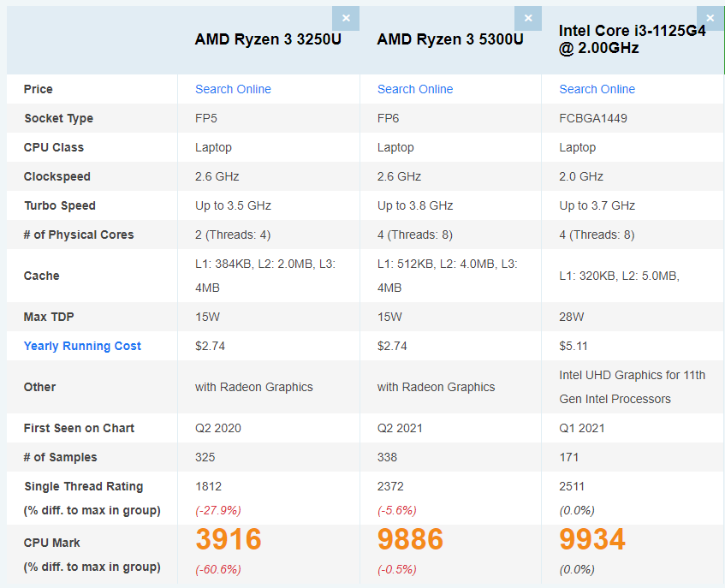Open Search Online link for Ryzen 3 5300U

[415, 89]
